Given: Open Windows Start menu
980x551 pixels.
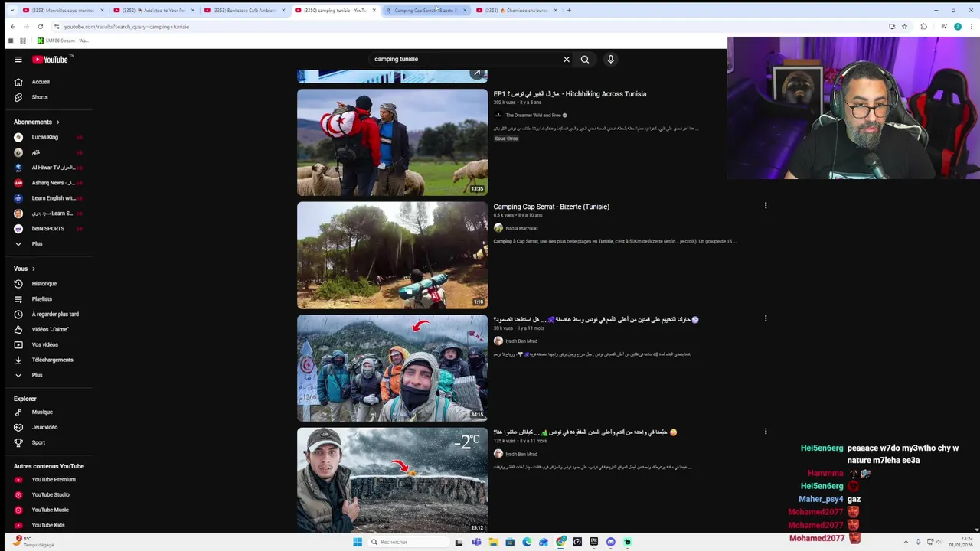Looking at the screenshot, I should point(357,542).
